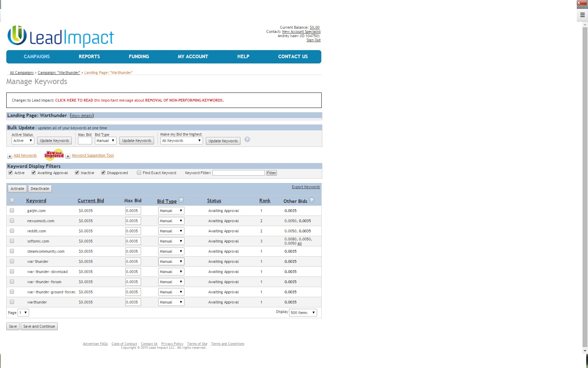Screen dimensions: 588x368
Task: Click the page vertical scrollbar
Action: click(x=585, y=187)
